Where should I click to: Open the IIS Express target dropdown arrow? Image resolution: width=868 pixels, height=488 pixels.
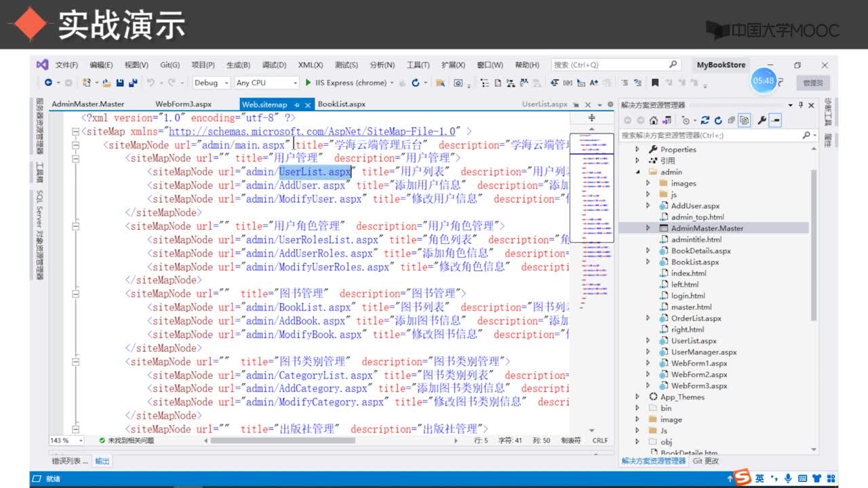[x=392, y=83]
